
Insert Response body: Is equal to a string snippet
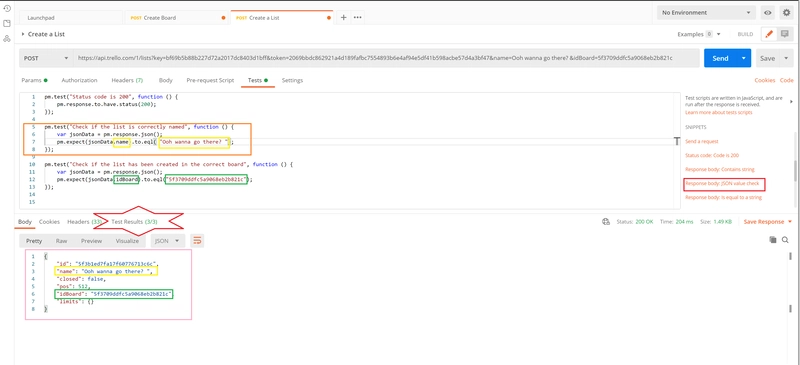point(723,197)
